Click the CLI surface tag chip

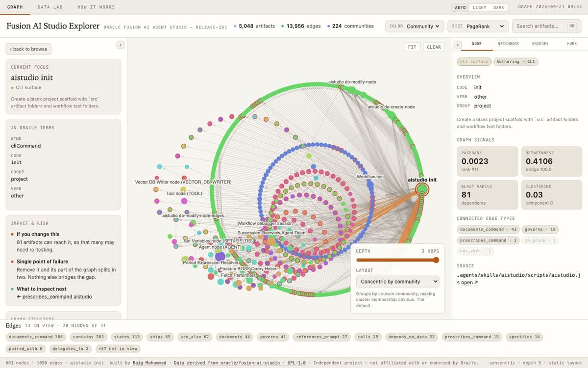pos(473,61)
